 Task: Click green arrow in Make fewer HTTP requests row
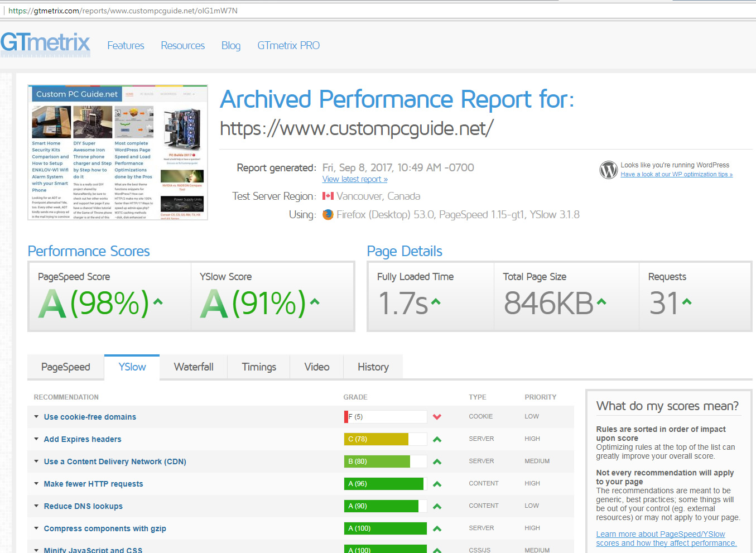pos(437,484)
